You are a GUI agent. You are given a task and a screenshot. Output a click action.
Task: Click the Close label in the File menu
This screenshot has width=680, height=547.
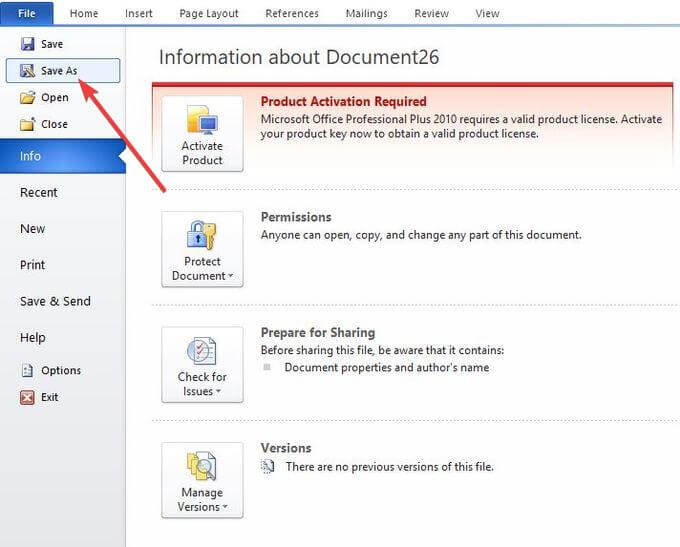point(54,124)
